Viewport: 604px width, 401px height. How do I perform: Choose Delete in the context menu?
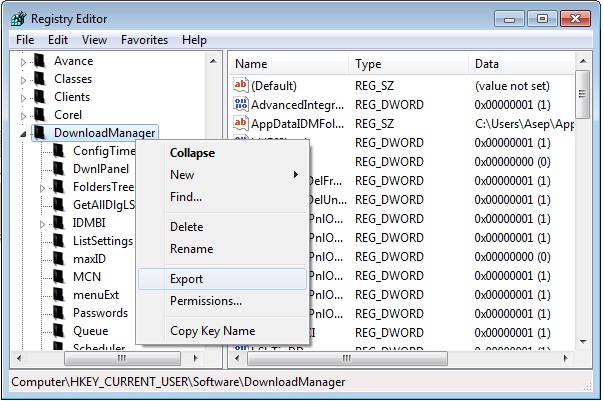(x=223, y=227)
